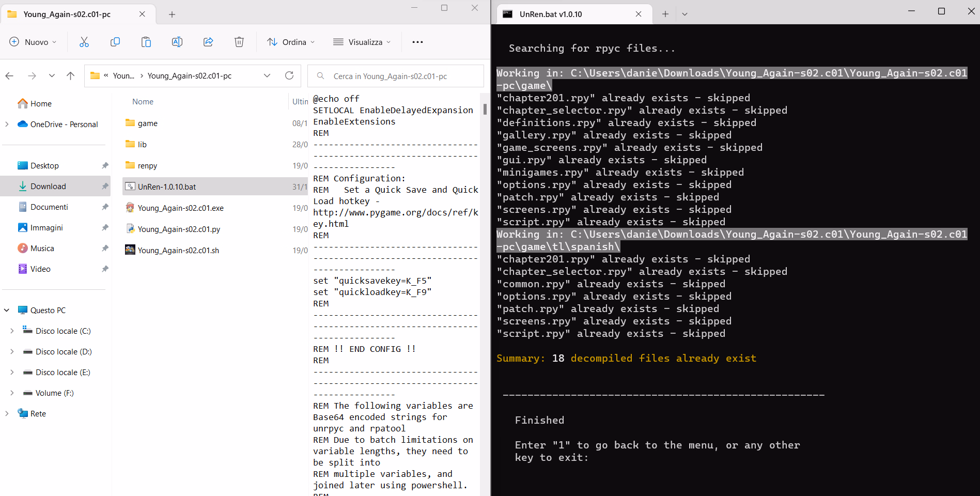Paste from clipboard via the paste icon
980x496 pixels.
tap(146, 42)
